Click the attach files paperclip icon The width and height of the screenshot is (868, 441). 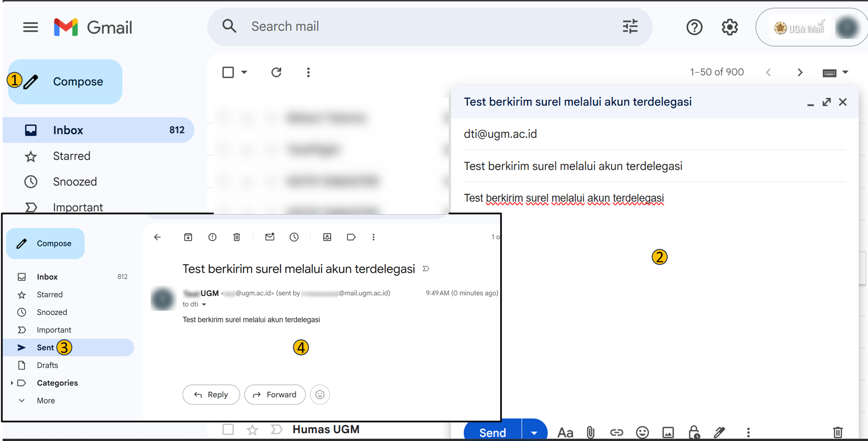(x=590, y=432)
